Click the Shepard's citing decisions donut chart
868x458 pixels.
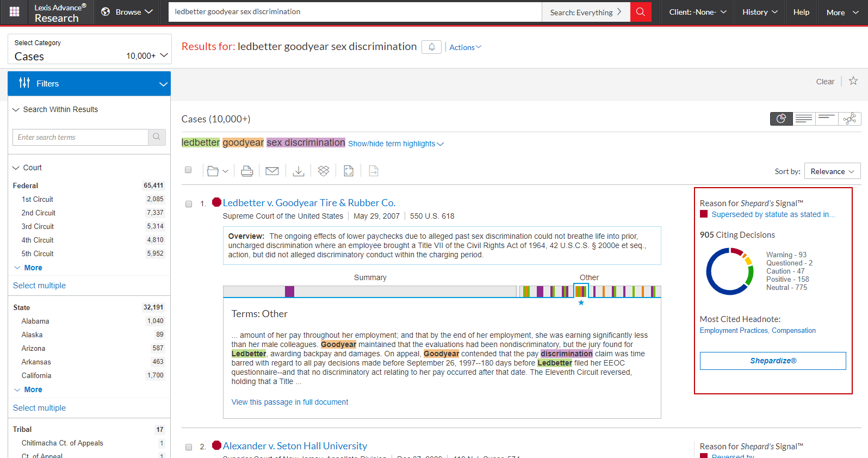click(730, 271)
